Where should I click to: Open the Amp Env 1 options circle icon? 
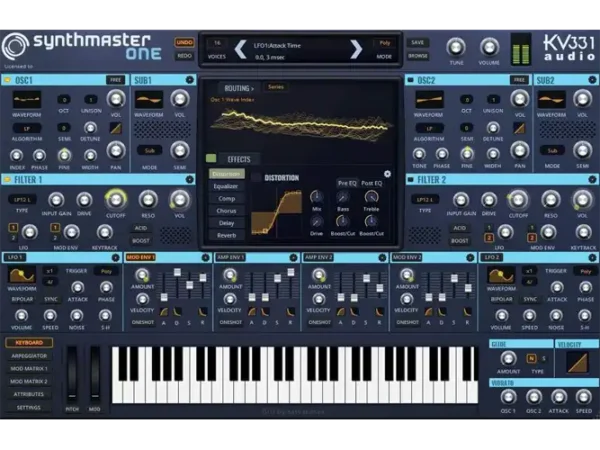[293, 258]
